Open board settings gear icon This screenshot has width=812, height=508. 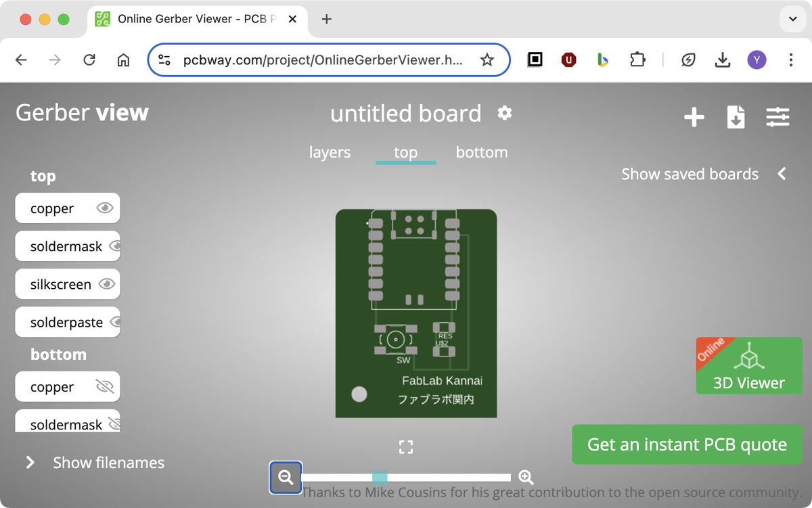click(505, 113)
